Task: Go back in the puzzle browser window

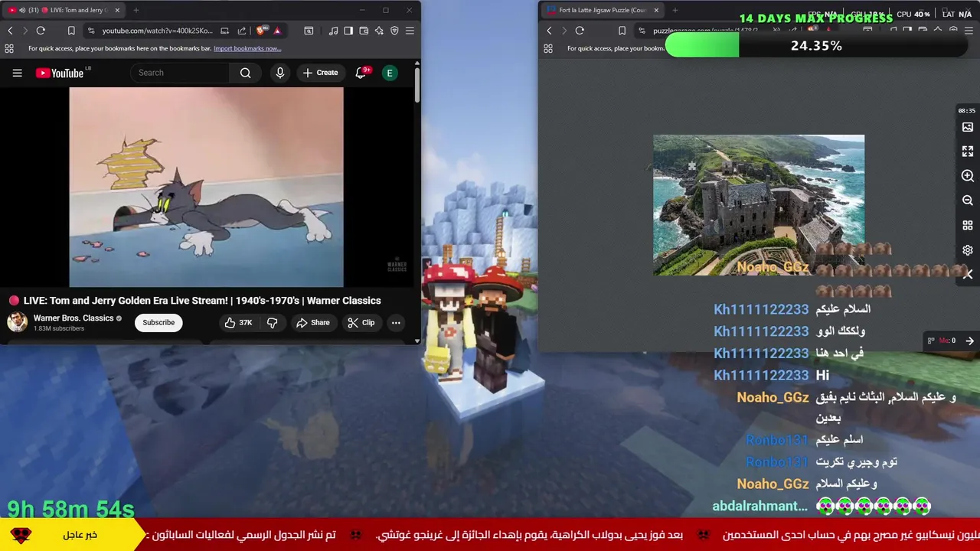Action: [549, 31]
